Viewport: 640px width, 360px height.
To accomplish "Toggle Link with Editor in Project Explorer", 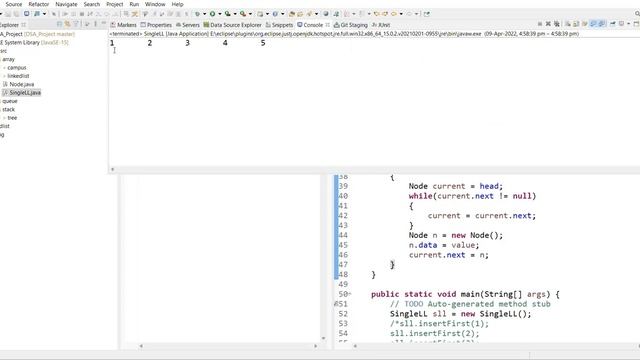I will (67, 24).
